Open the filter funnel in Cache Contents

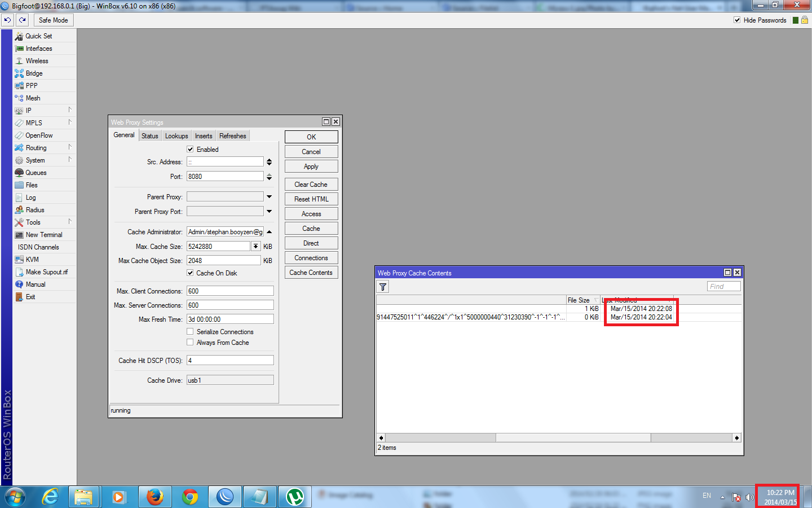(x=383, y=287)
